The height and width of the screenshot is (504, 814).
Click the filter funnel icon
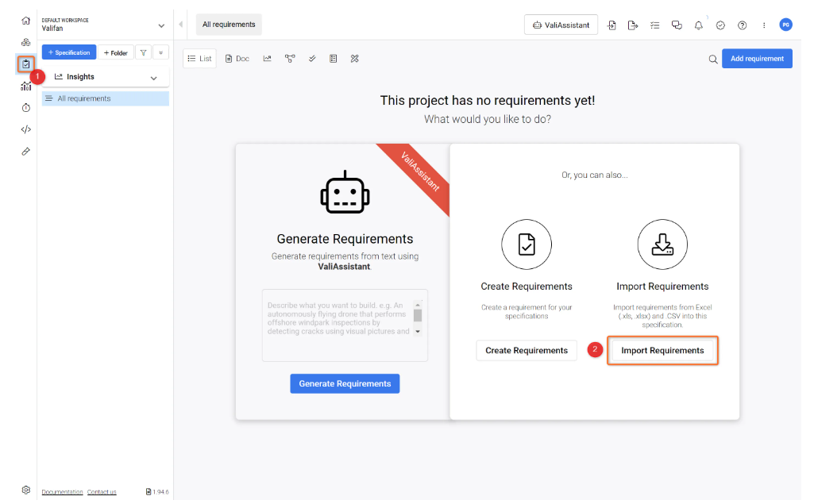[143, 52]
